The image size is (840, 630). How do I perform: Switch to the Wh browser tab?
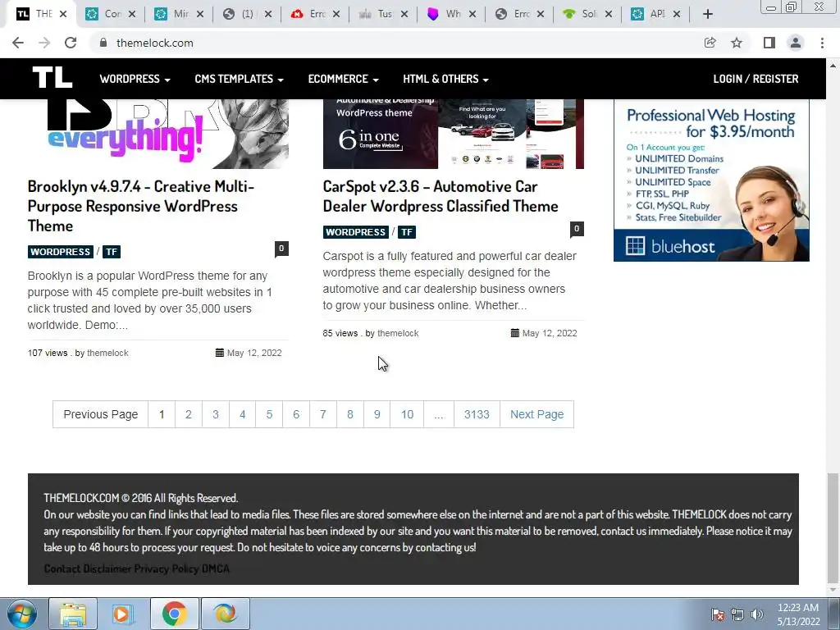click(451, 14)
